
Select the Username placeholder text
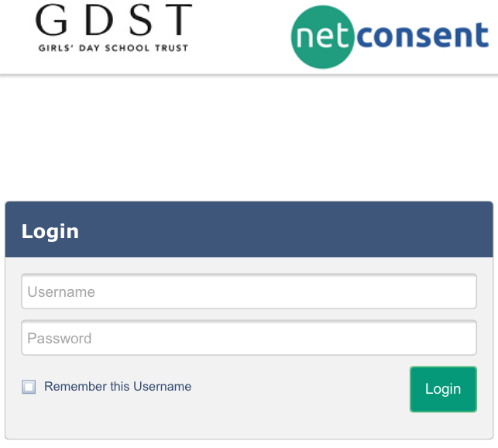61,292
